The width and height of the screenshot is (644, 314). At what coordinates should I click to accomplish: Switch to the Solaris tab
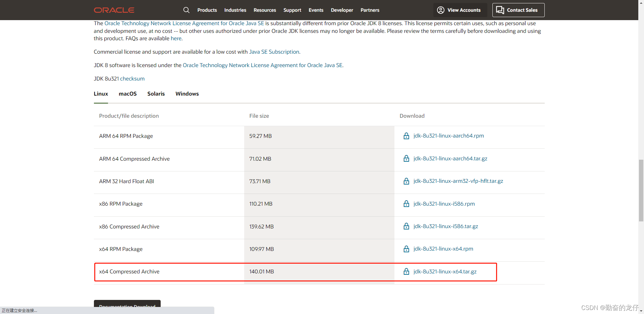point(156,94)
